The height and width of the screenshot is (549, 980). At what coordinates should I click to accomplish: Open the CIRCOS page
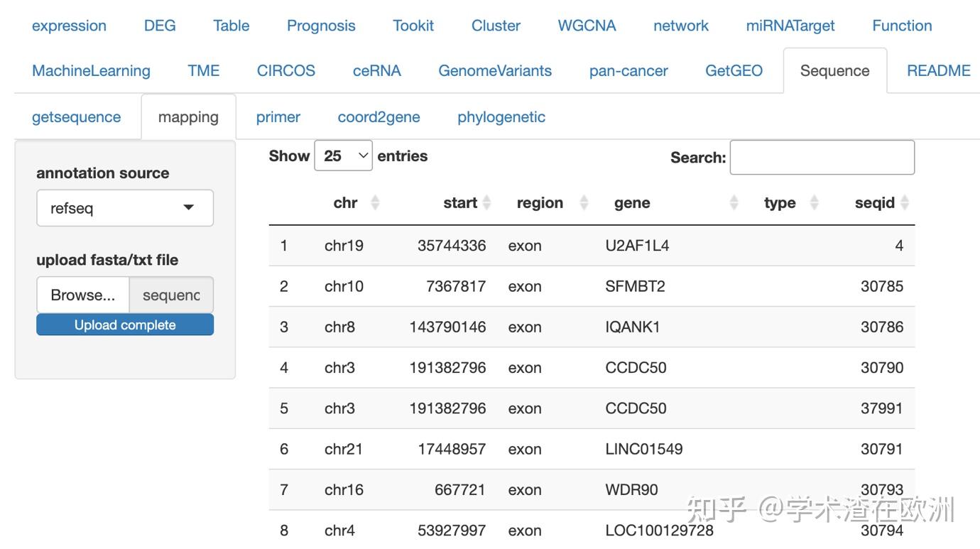click(285, 70)
